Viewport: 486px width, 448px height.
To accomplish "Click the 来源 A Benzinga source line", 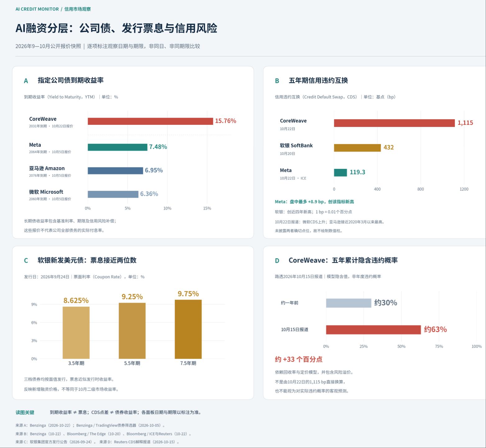I will coord(90,425).
